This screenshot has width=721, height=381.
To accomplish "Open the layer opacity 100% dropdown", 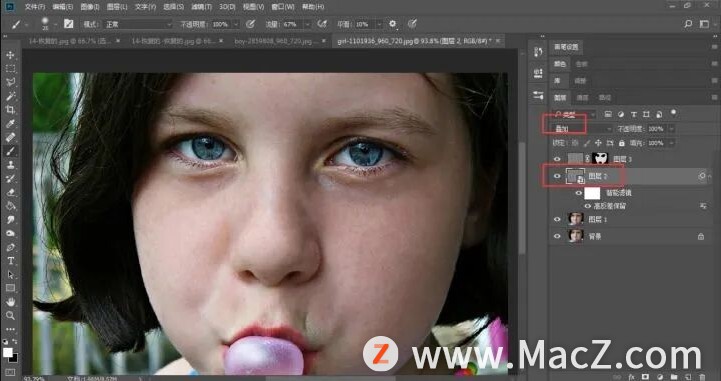I will (671, 129).
